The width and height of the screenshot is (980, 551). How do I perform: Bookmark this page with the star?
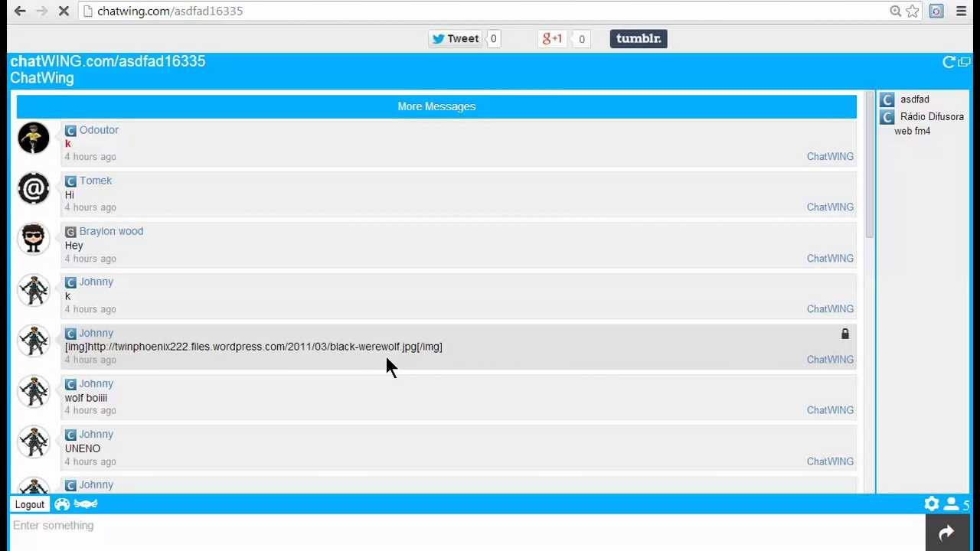click(x=912, y=11)
